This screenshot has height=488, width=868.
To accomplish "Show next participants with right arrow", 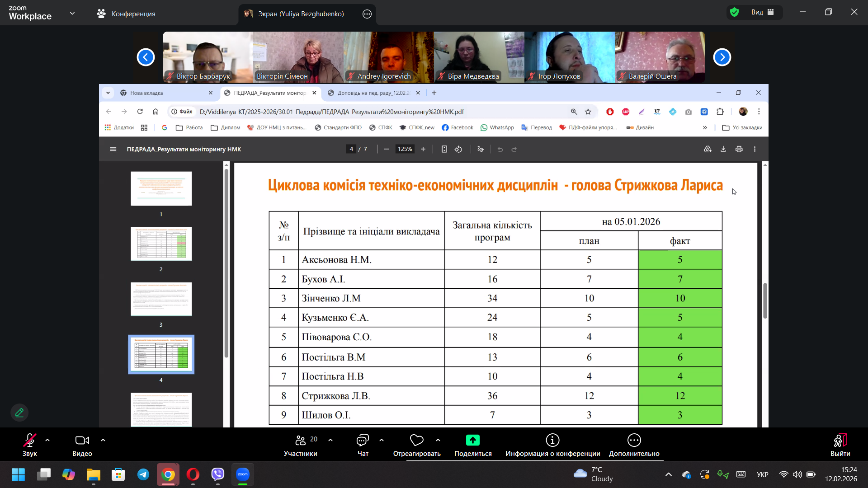I will [722, 57].
